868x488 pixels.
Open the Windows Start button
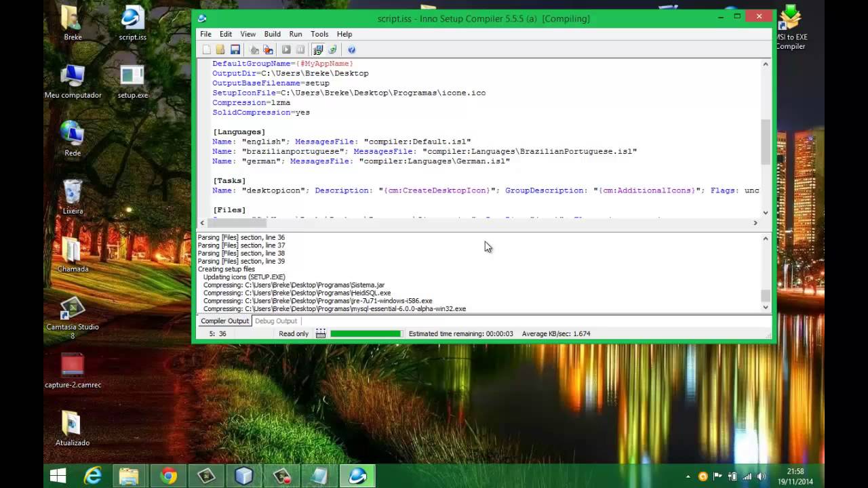click(x=58, y=476)
